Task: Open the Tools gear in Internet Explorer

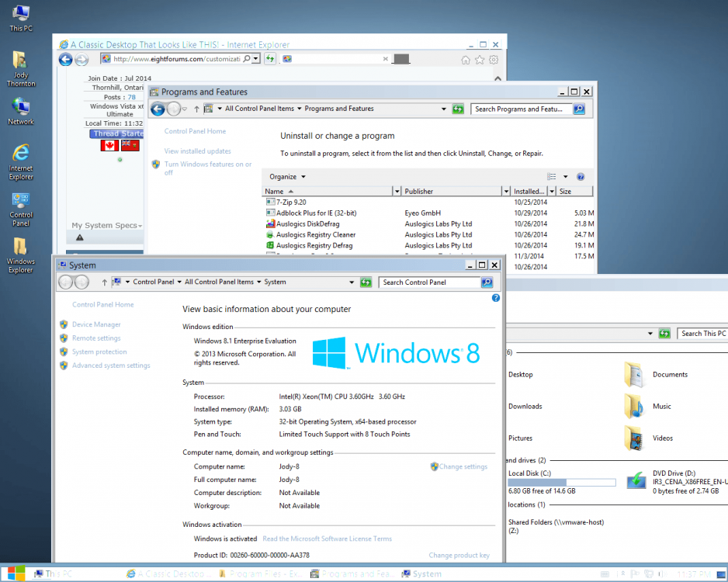Action: pos(494,60)
